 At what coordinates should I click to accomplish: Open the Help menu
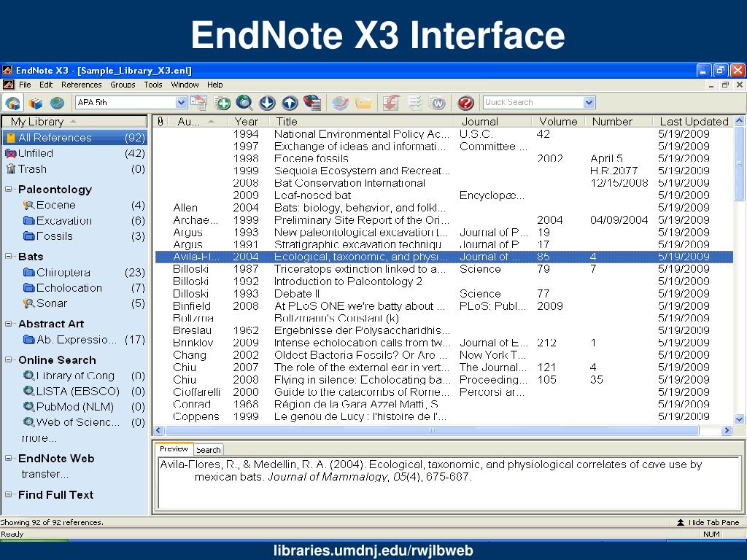215,85
